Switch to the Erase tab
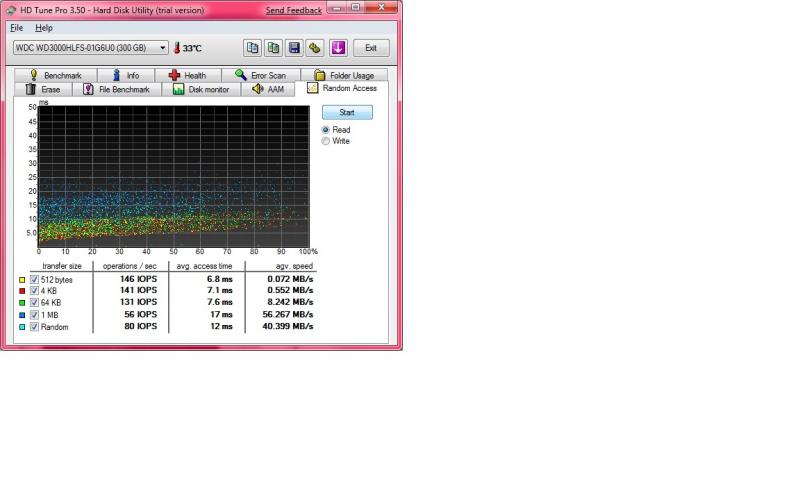The image size is (800, 500). pos(43,89)
